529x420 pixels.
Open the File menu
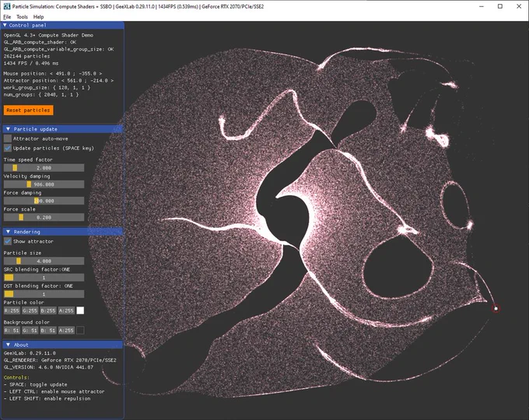click(7, 17)
